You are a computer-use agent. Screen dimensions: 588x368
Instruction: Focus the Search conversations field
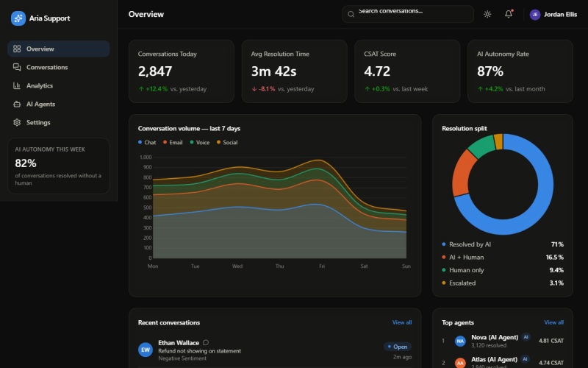[408, 14]
